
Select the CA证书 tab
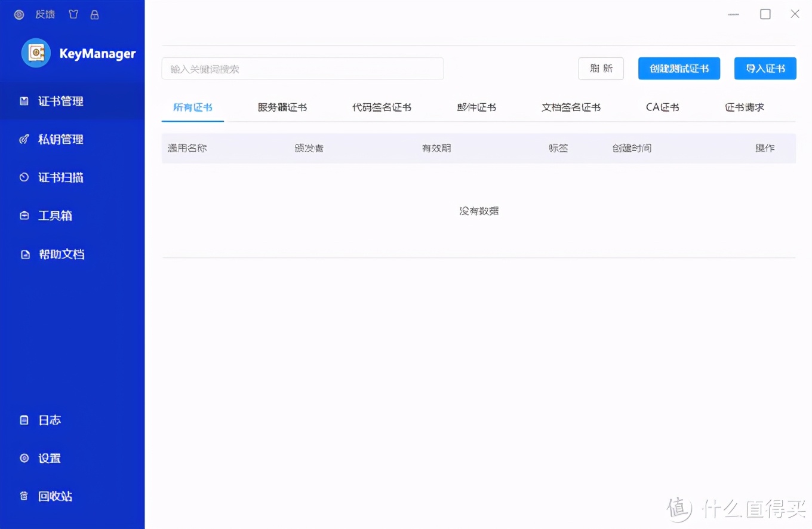(662, 107)
